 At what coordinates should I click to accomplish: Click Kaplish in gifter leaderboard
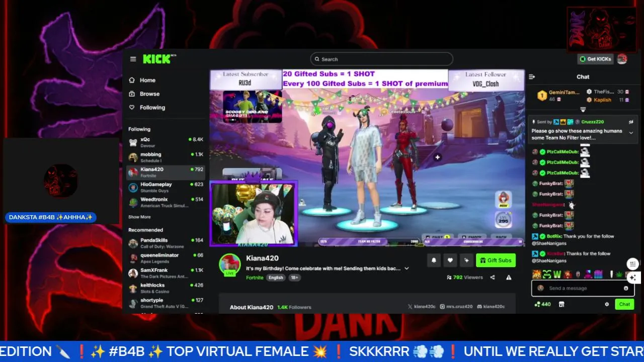pyautogui.click(x=599, y=100)
